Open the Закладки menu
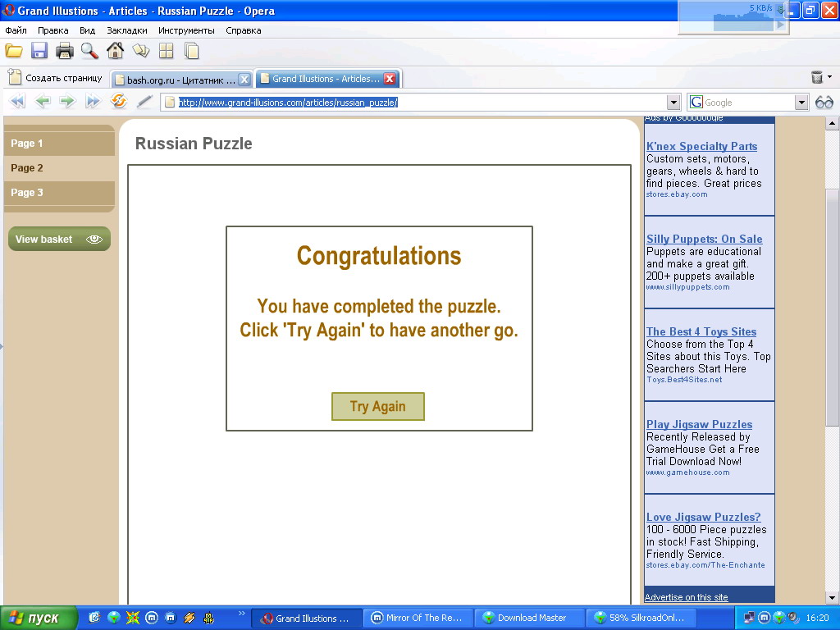This screenshot has height=630, width=840. (126, 30)
